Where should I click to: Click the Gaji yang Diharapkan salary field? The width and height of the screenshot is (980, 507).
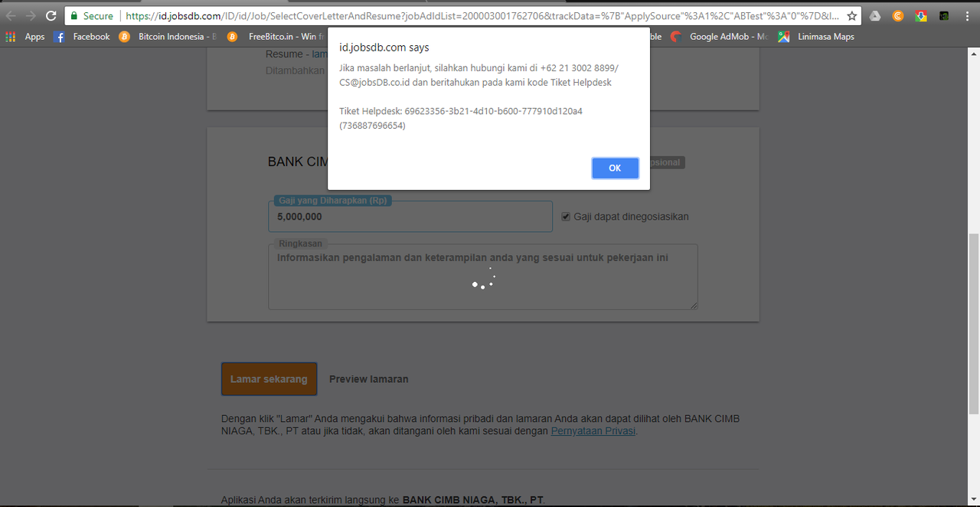410,217
